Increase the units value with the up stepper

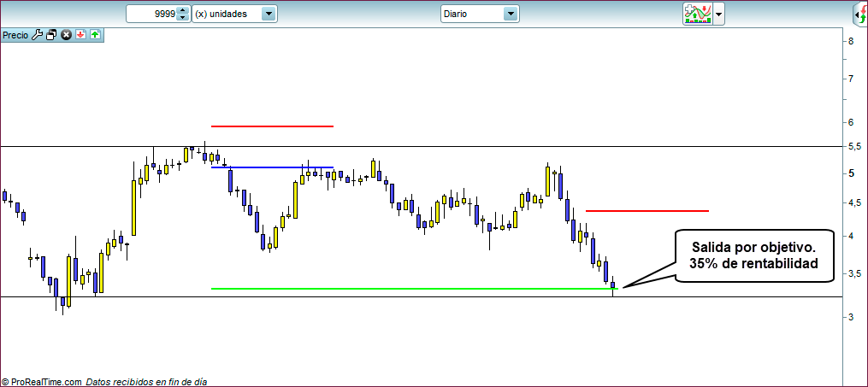click(x=182, y=10)
